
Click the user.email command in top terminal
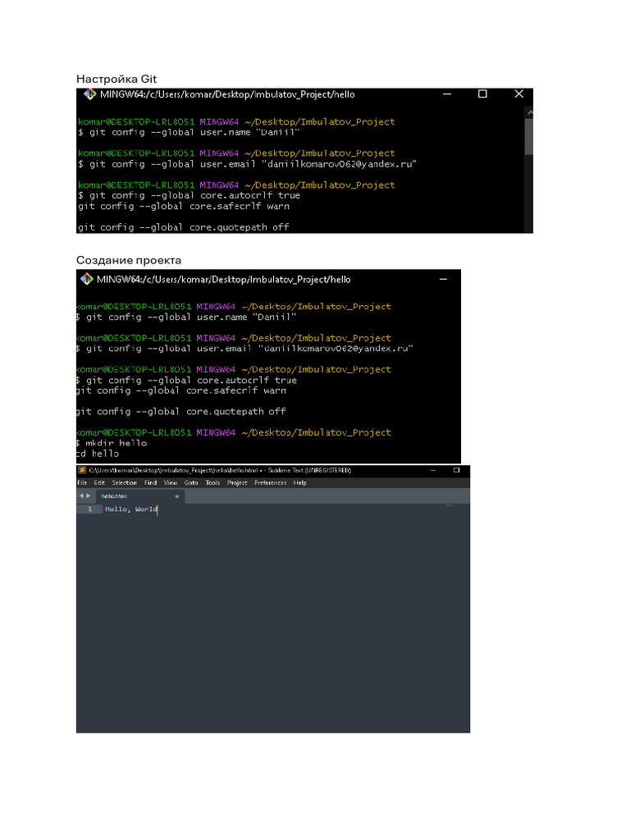[247, 164]
